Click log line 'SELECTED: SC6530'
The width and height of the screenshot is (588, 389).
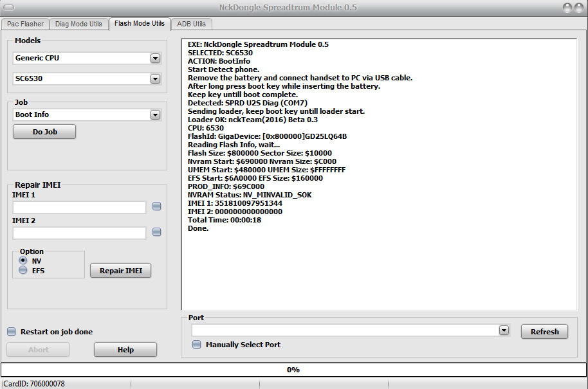[221, 53]
